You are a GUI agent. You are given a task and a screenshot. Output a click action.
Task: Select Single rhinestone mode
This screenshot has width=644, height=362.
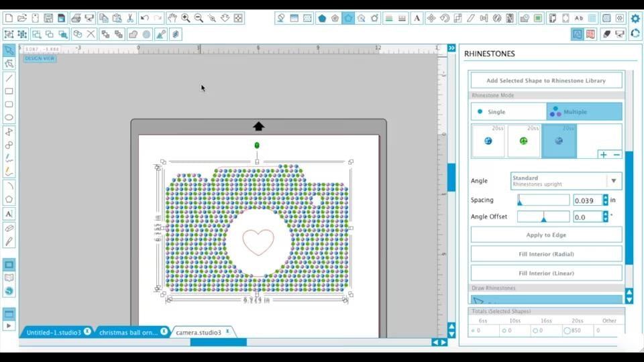pyautogui.click(x=508, y=112)
